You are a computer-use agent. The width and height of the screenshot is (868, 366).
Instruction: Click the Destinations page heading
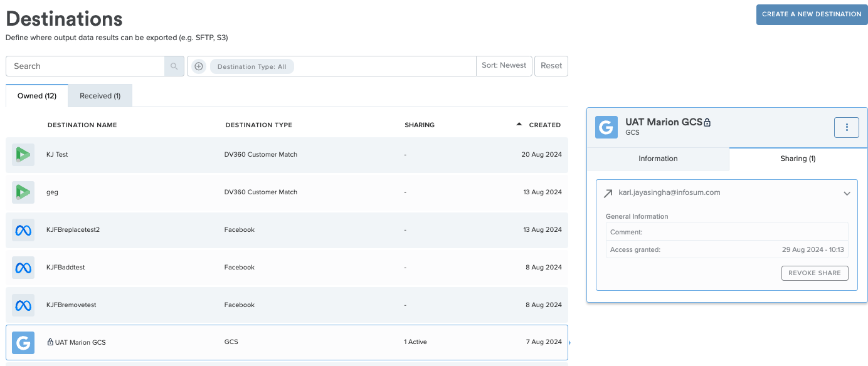pos(64,18)
